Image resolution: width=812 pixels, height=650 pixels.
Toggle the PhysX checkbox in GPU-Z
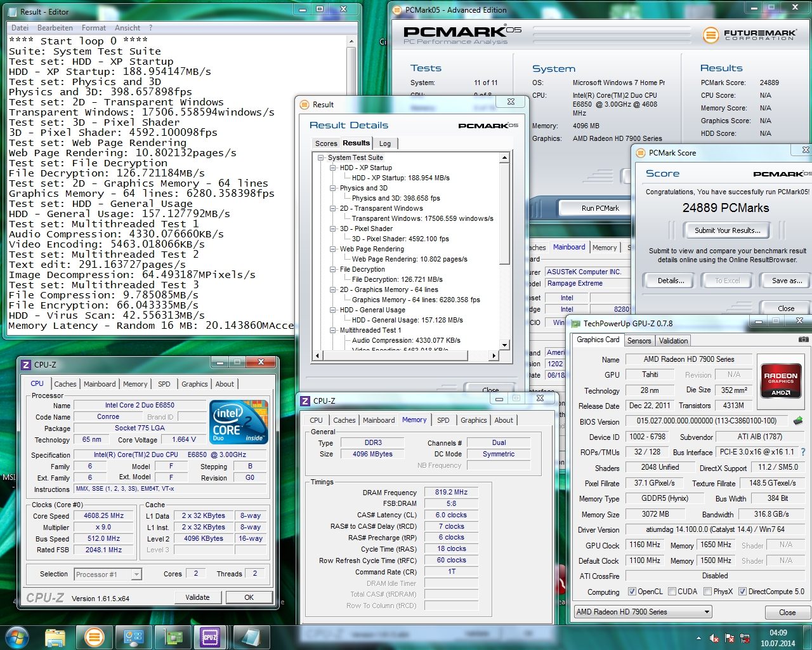click(707, 592)
